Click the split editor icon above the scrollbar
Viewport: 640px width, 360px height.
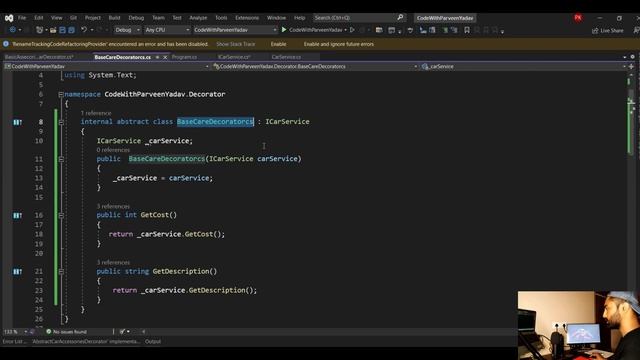pyautogui.click(x=631, y=66)
